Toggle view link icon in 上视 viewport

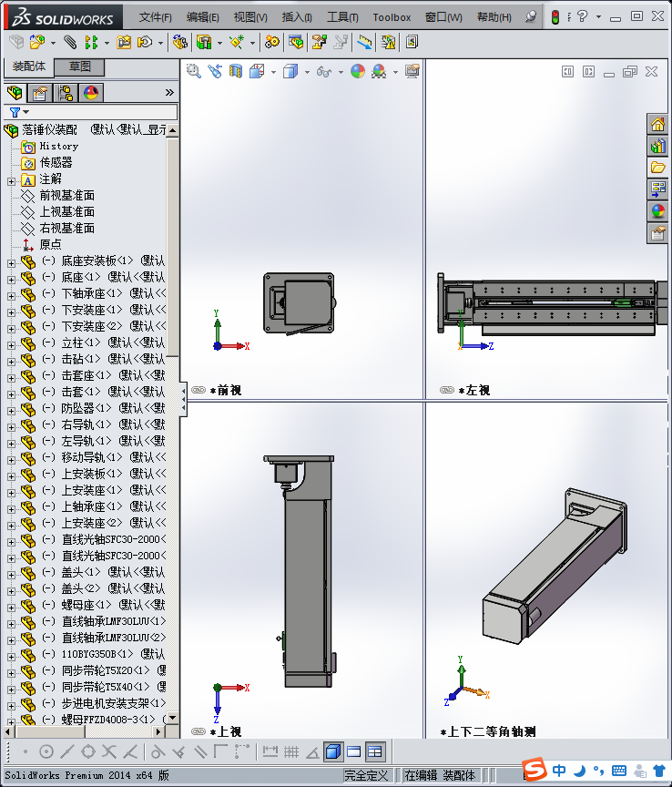pyautogui.click(x=199, y=731)
